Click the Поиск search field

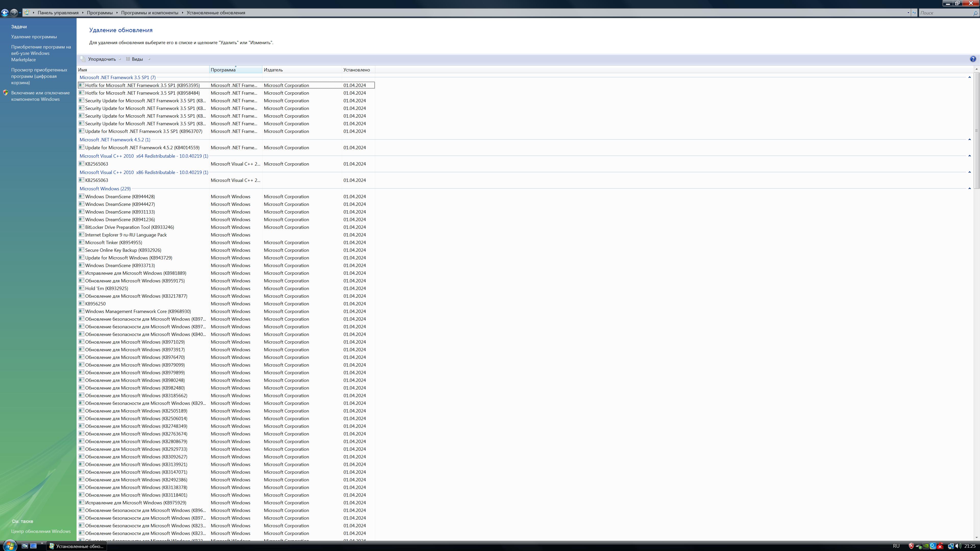click(945, 12)
